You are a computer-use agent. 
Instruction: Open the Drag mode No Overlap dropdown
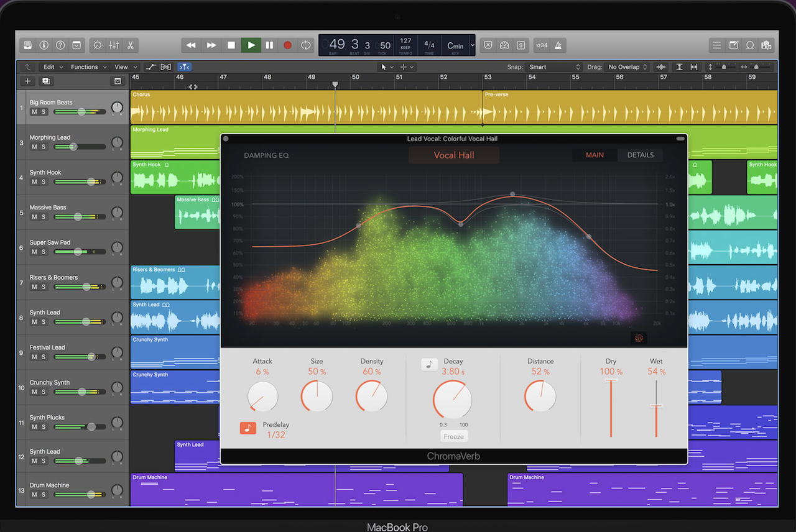point(627,66)
